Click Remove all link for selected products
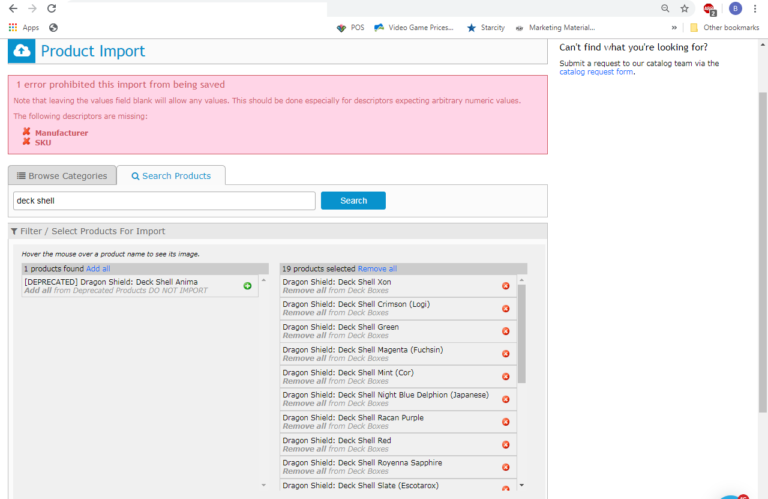This screenshot has width=768, height=499. [x=377, y=269]
